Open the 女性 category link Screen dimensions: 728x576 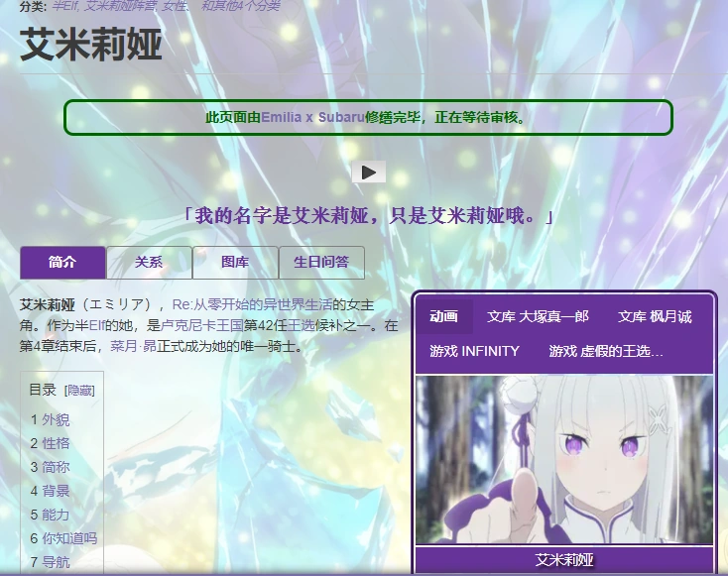point(175,6)
